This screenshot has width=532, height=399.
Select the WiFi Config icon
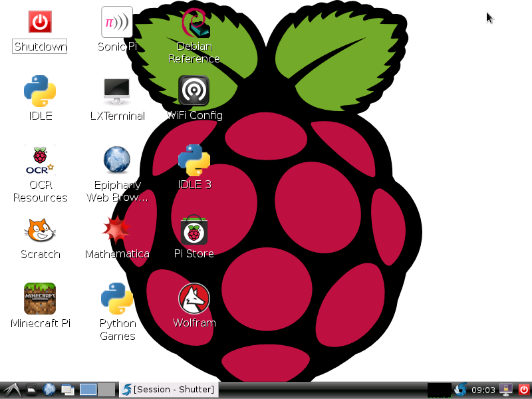point(194,90)
